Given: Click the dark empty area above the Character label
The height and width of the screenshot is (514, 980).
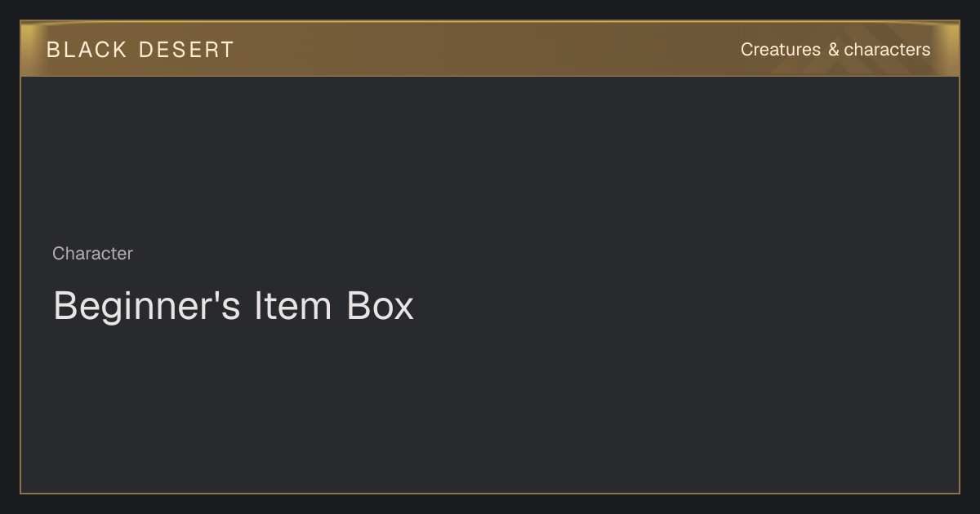Looking at the screenshot, I should pyautogui.click(x=490, y=159).
